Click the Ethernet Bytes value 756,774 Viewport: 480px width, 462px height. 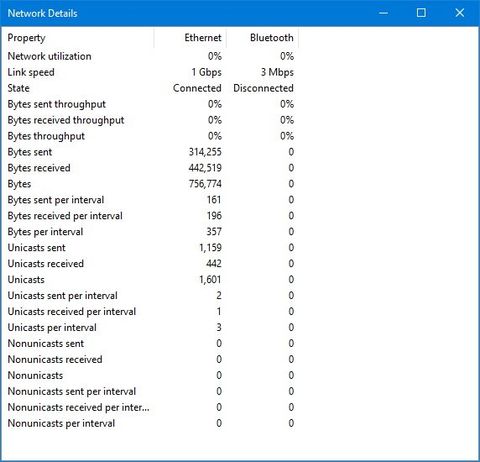pos(205,184)
